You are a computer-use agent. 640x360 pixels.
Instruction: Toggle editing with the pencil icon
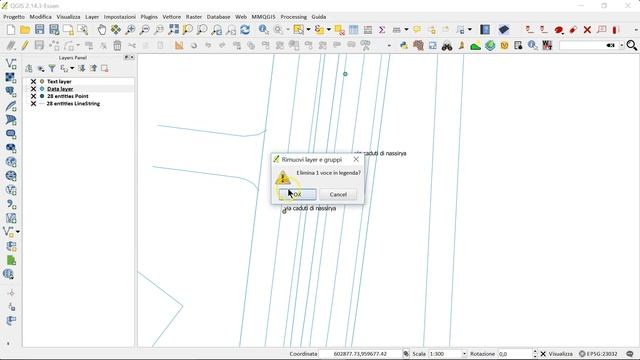pyautogui.click(x=25, y=45)
